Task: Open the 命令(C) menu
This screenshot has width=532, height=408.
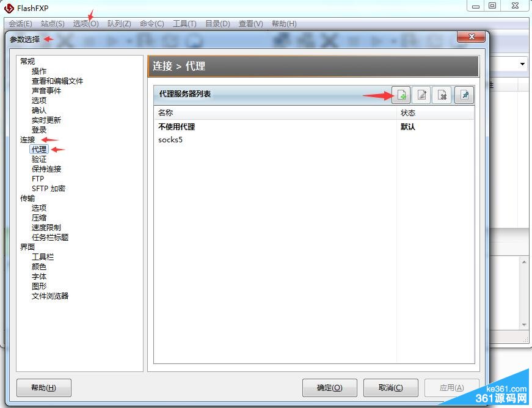Action: (152, 24)
